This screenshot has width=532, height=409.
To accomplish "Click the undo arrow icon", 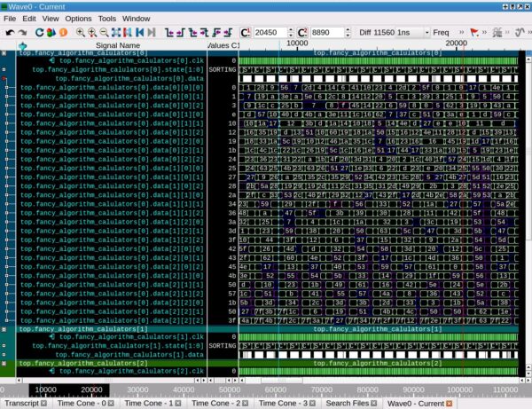I will (10, 33).
